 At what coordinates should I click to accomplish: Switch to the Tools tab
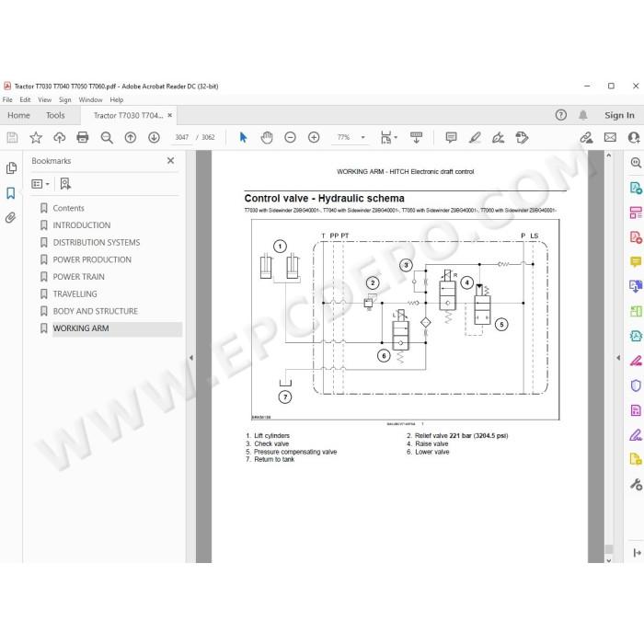click(55, 115)
